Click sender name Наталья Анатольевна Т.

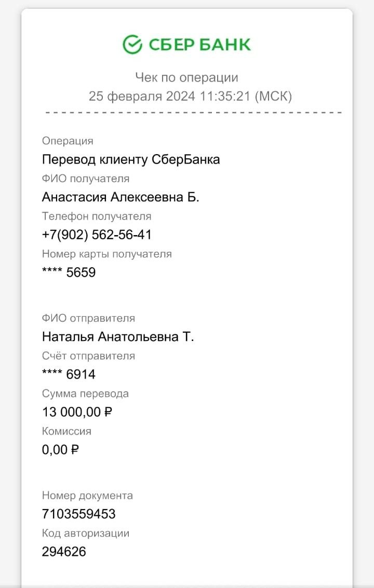[118, 337]
